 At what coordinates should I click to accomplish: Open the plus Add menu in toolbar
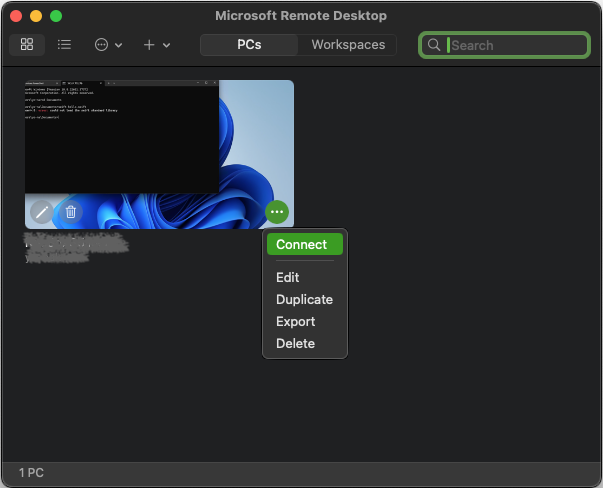tap(157, 45)
